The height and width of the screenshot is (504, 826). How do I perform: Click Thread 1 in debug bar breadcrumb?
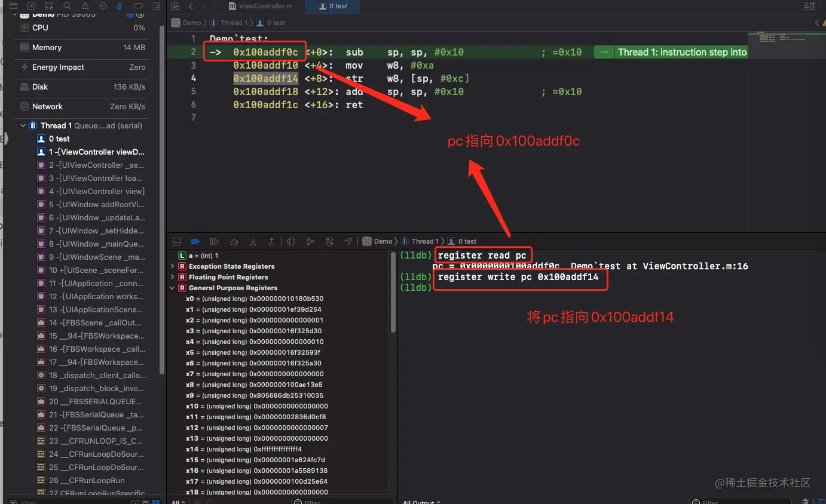pos(420,241)
